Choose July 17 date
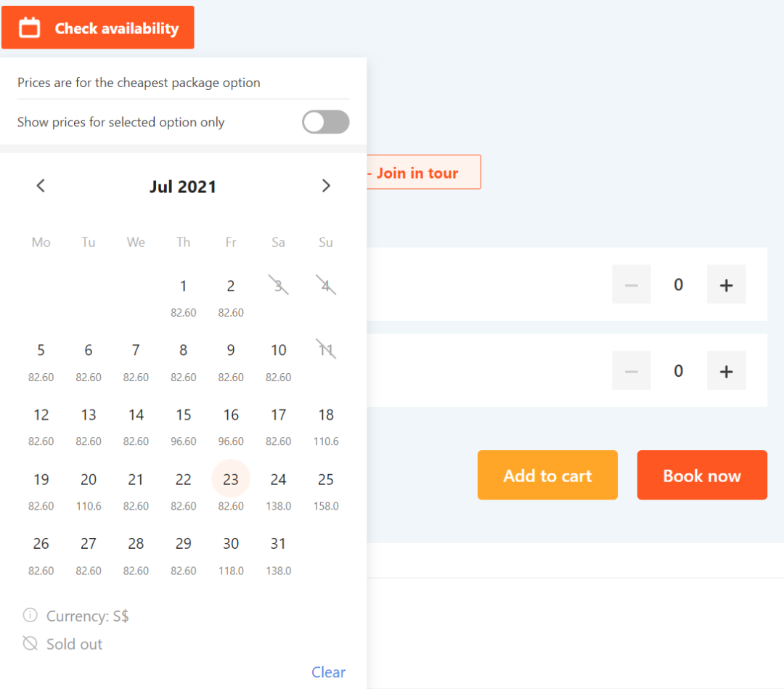 [x=279, y=426]
